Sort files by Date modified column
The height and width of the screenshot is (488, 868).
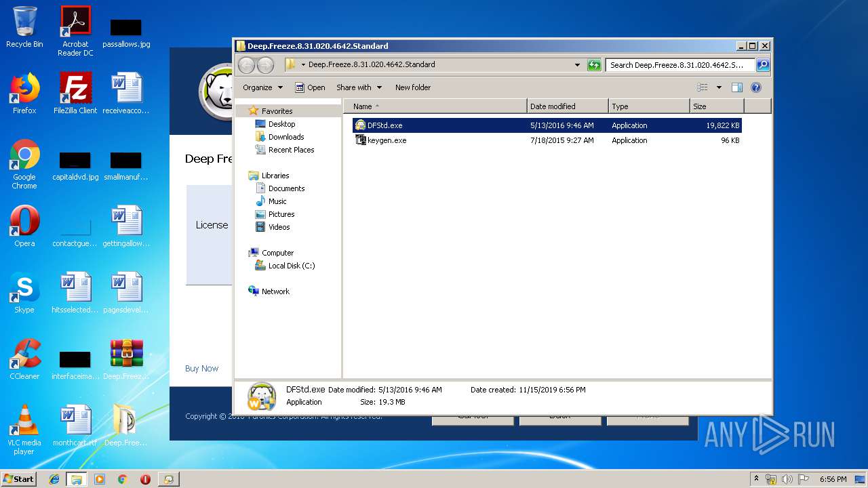pos(568,106)
